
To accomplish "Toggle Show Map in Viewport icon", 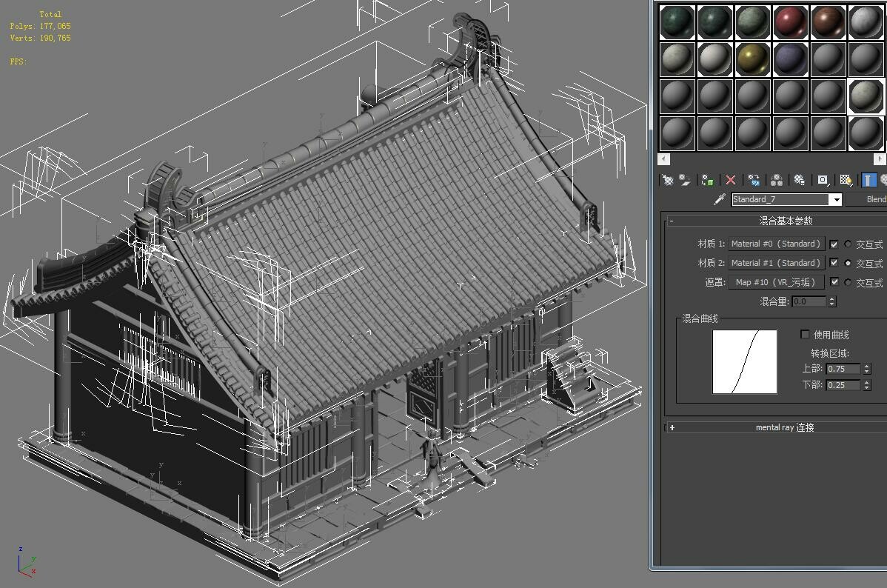I will click(x=846, y=179).
